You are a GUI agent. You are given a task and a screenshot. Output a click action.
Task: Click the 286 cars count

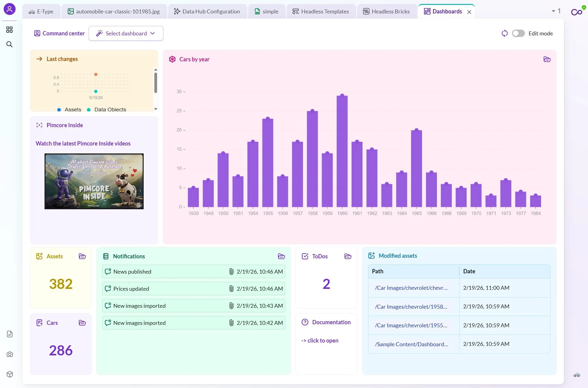(61, 350)
